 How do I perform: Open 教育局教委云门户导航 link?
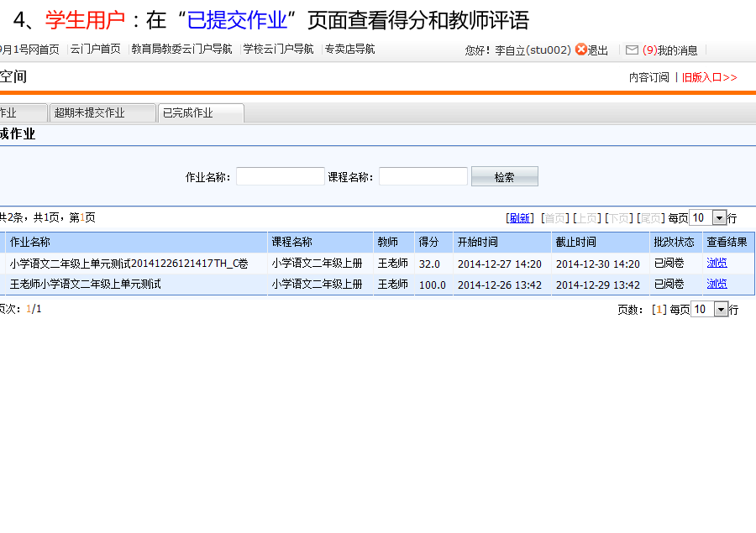tap(181, 50)
